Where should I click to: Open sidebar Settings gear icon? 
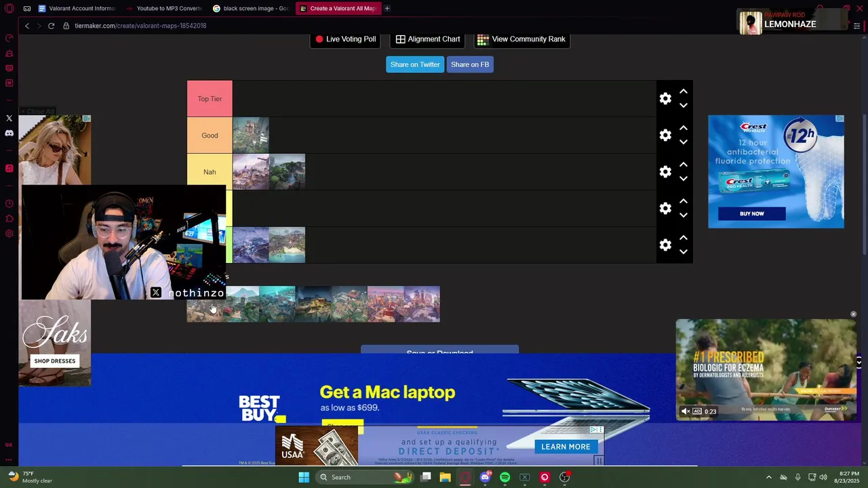[9, 234]
